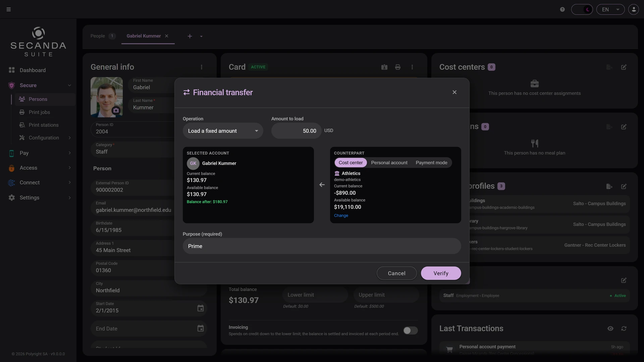
Task: Select Personal account counterpart option
Action: 389,163
